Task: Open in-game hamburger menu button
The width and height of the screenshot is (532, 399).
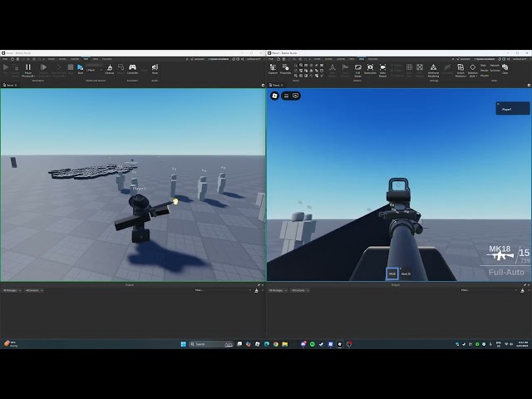Action: tap(286, 96)
